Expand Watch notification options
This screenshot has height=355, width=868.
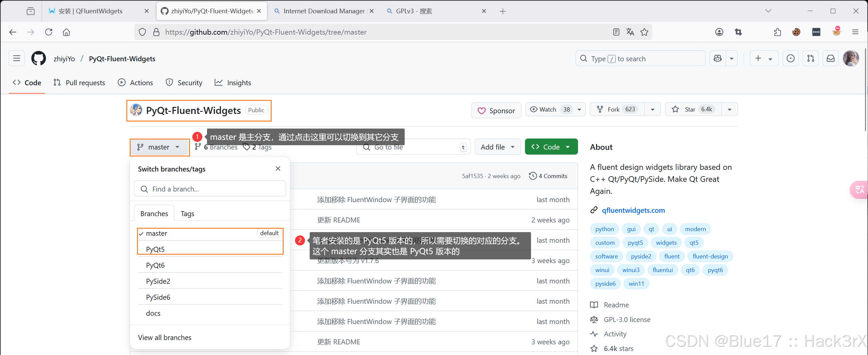coord(579,109)
